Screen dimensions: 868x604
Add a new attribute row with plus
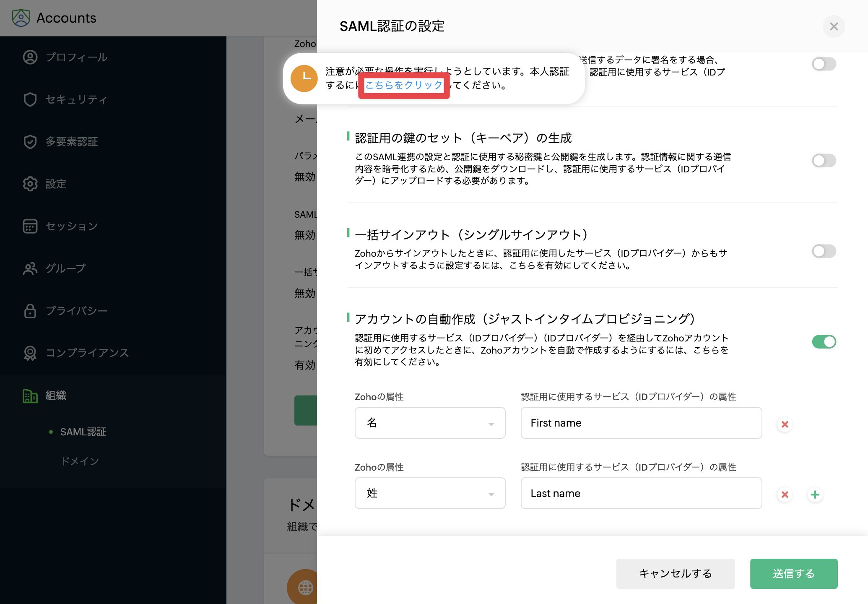click(x=815, y=495)
